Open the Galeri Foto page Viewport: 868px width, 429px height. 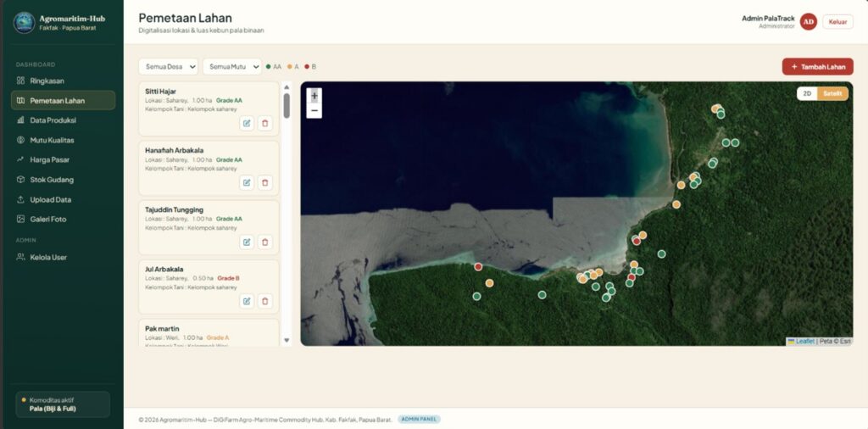pos(63,220)
